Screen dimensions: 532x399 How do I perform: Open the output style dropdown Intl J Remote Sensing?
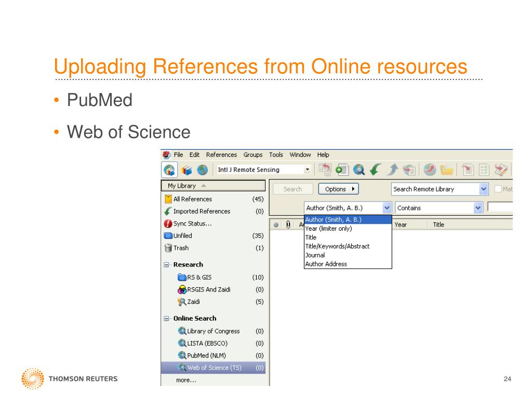pos(307,169)
